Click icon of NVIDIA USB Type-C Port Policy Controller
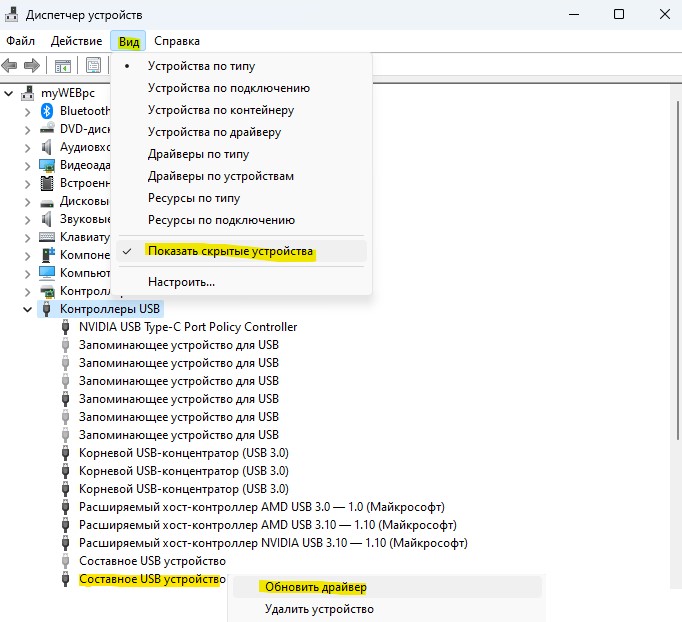Image resolution: width=682 pixels, height=622 pixels. (65, 327)
